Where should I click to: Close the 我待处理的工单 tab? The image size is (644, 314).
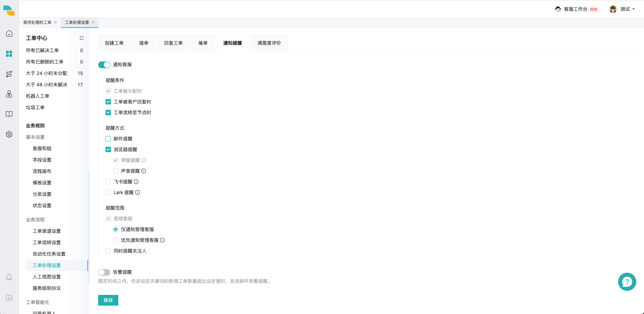click(55, 22)
